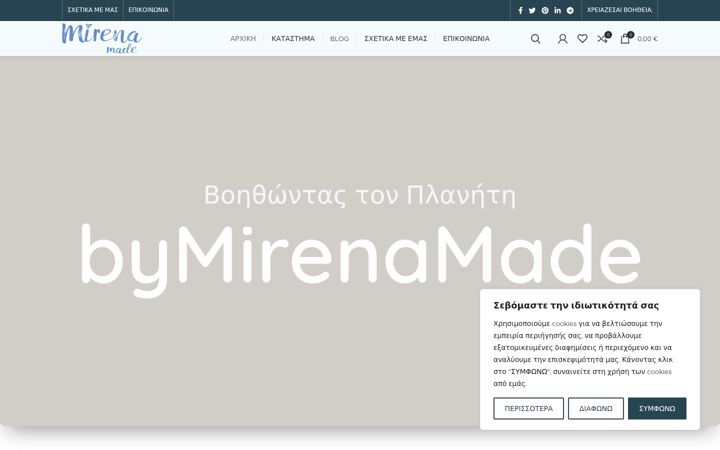Viewport: 720px width, 450px height.
Task: Open the compare products icon
Action: [x=603, y=38]
